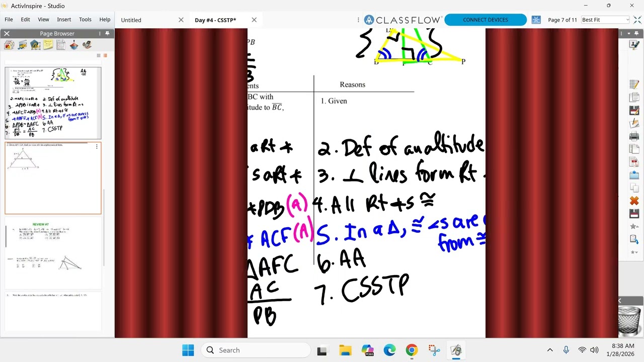
Task: Show hidden system tray icons chevron
Action: 550,350
